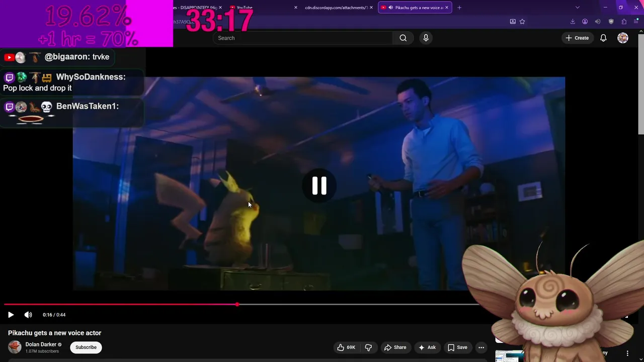Click the 0:16 / 0:44 time display
Screen dimensions: 644x362
click(x=54, y=315)
